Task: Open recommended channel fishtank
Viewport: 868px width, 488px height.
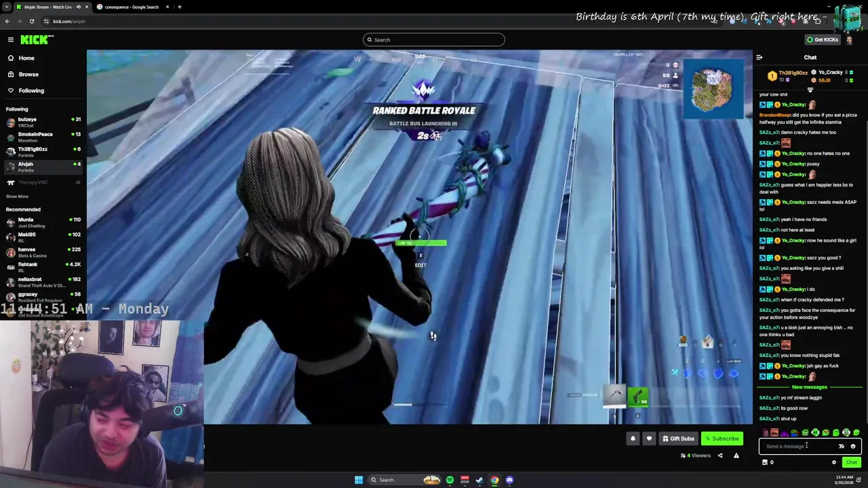Action: 42,267
